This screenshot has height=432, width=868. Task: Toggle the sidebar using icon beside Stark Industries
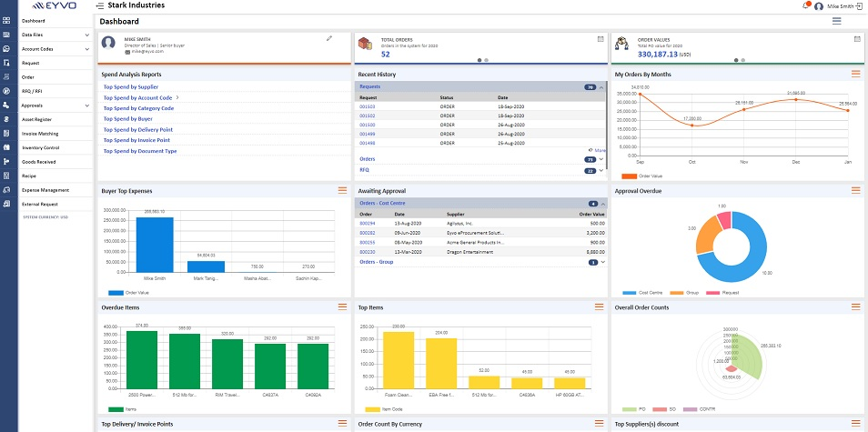99,6
